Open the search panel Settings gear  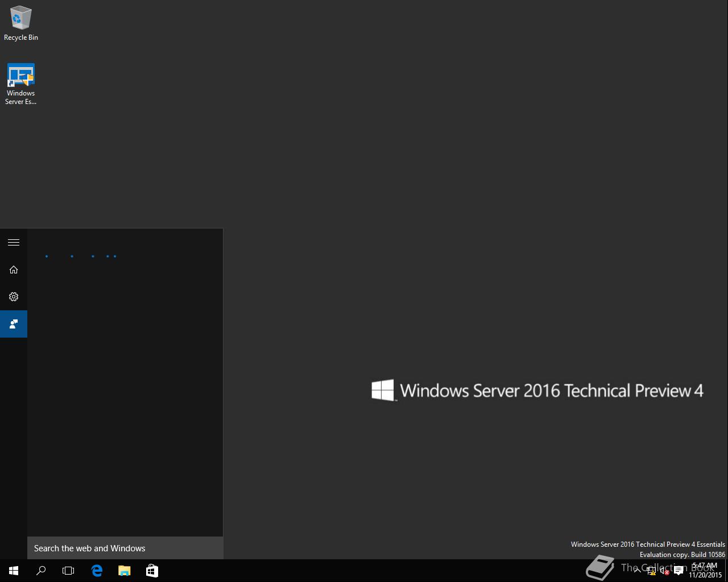[x=14, y=297]
